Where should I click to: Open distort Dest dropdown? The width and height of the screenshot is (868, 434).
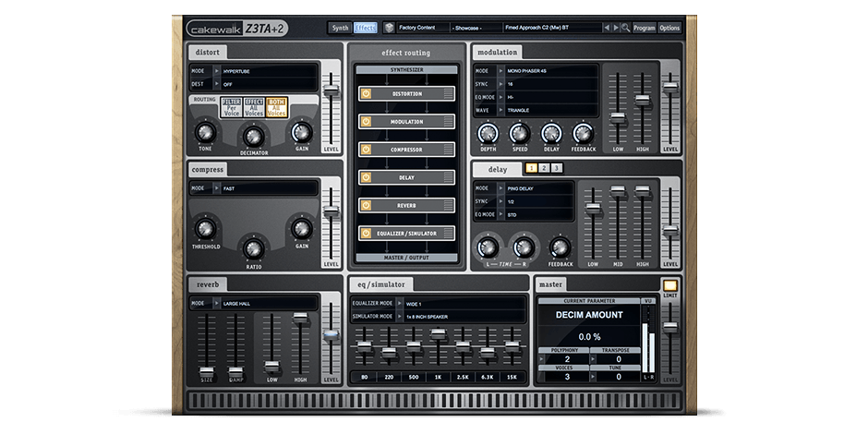tap(254, 84)
